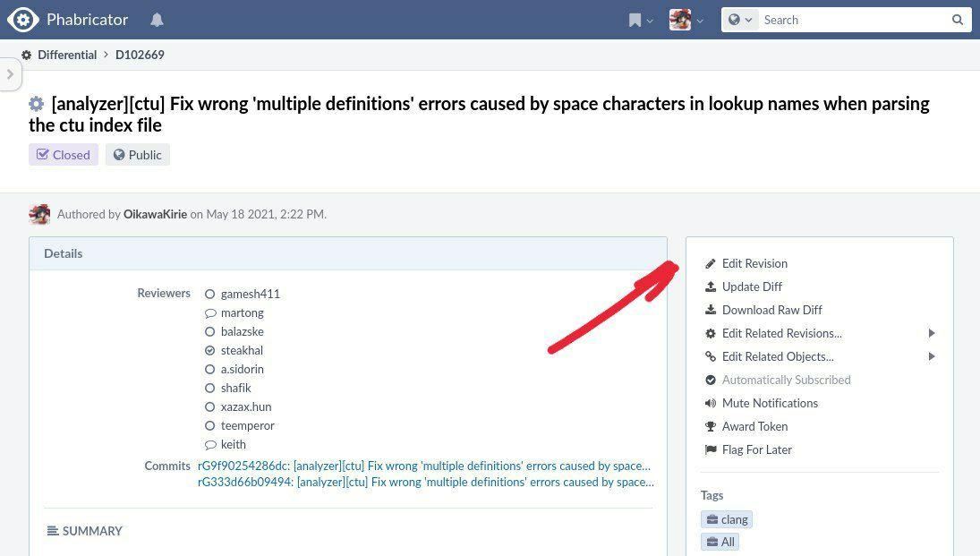Image resolution: width=980 pixels, height=556 pixels.
Task: Open Edit Related Revisions menu item
Action: tap(782, 333)
